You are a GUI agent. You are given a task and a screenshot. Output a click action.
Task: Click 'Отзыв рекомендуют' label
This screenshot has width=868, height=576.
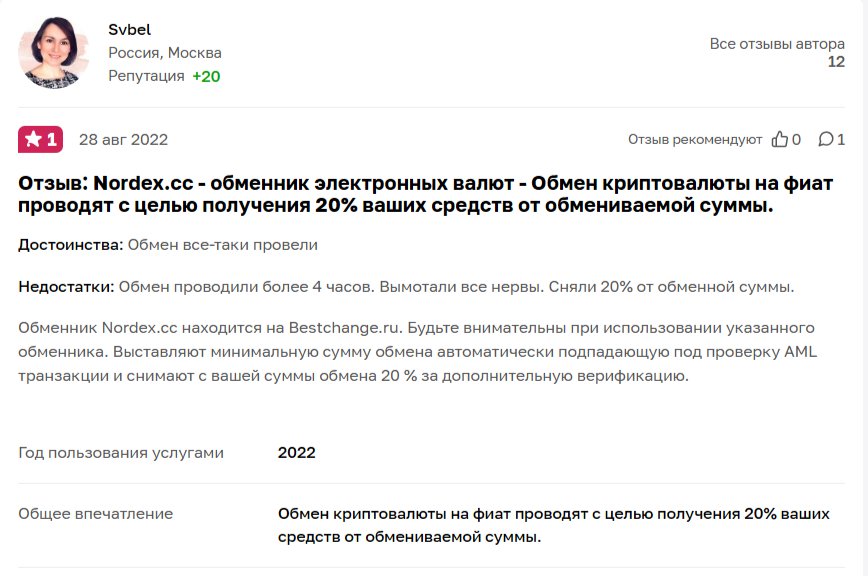[x=695, y=139]
